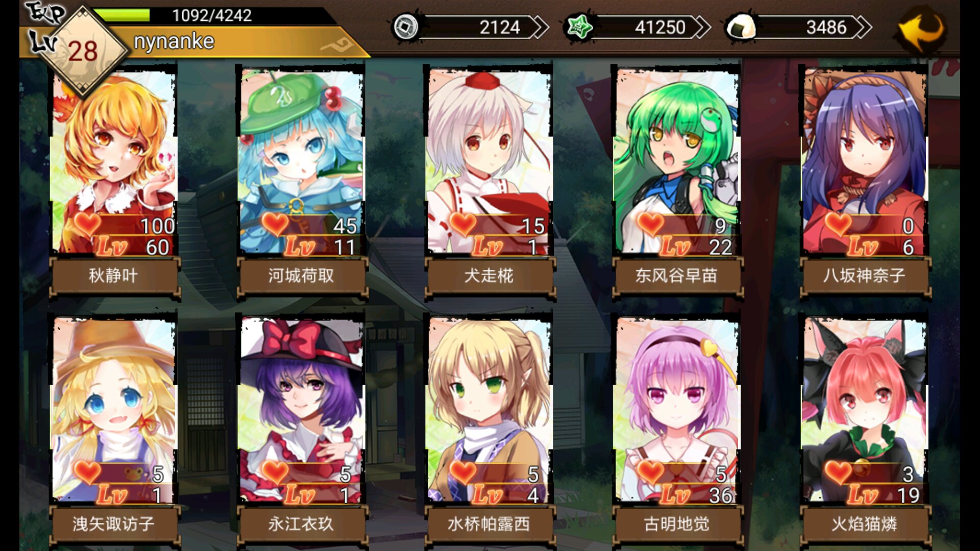Expand gem purchase arrow beside 41250
This screenshot has width=980, height=551.
coord(701,27)
